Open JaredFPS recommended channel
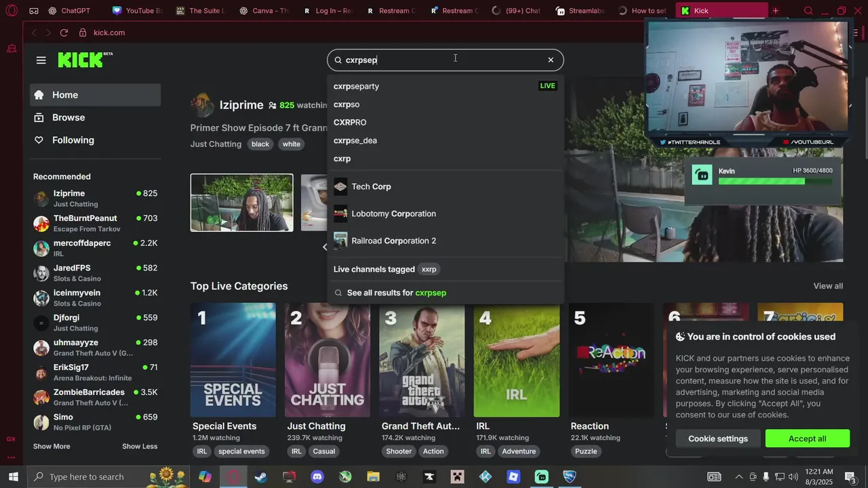 pyautogui.click(x=95, y=273)
